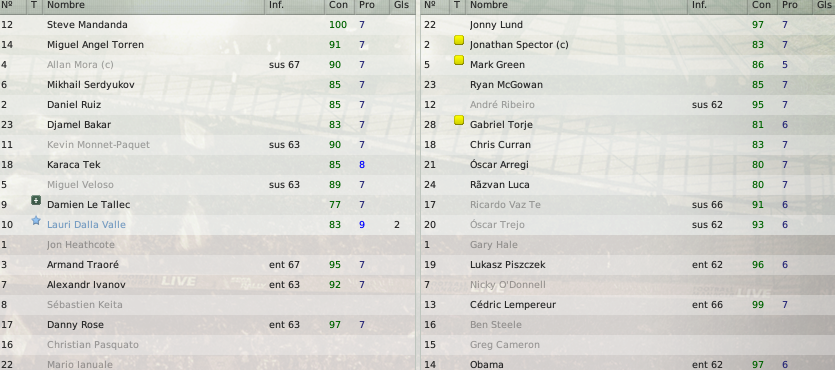Select Jonny Lund in the right lineup
The image size is (835, 370).
coord(628,24)
